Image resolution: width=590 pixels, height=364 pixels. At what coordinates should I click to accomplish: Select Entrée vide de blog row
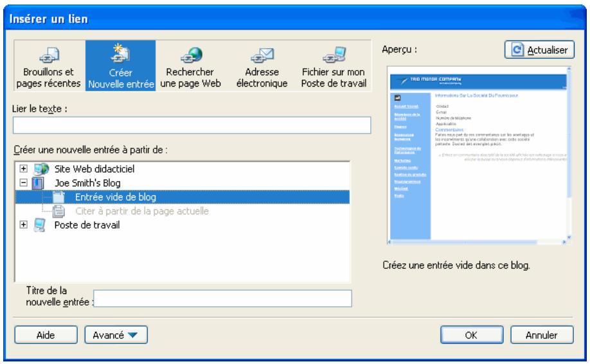click(183, 197)
